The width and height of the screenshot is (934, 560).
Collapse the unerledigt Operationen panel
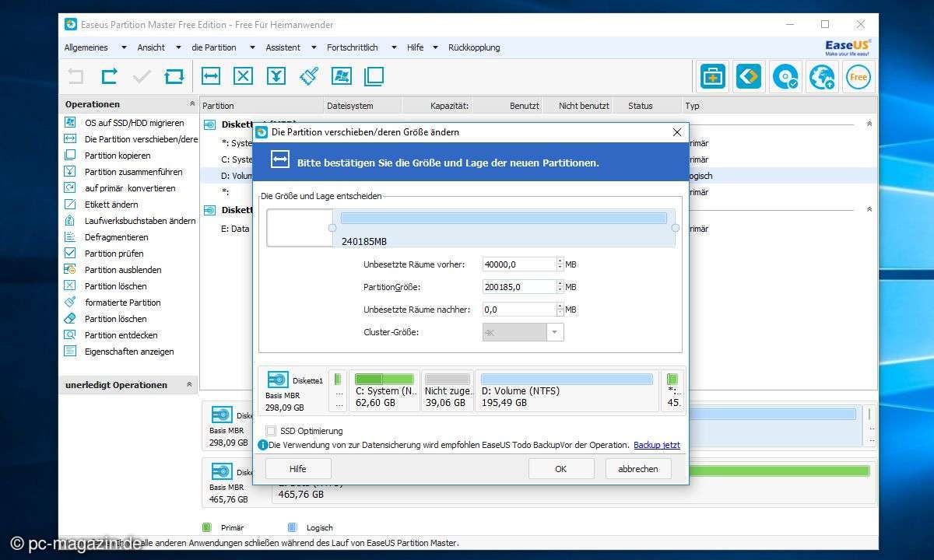click(x=189, y=384)
